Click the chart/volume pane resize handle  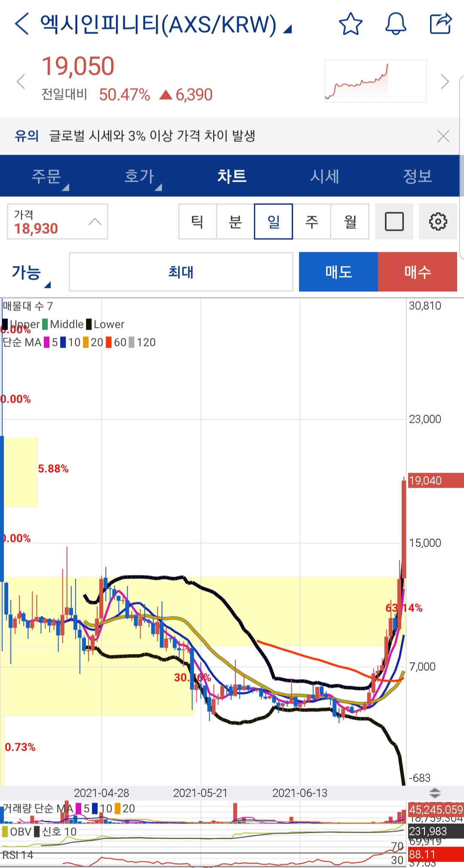click(x=435, y=793)
